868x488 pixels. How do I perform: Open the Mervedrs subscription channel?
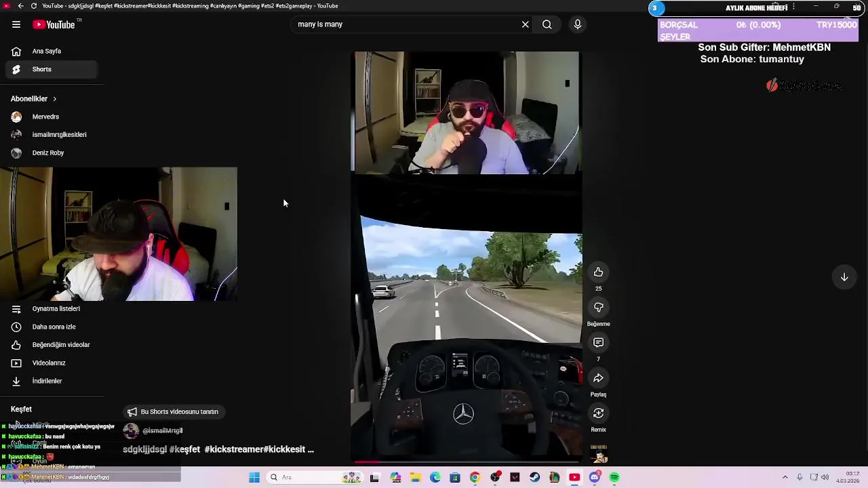click(52, 117)
